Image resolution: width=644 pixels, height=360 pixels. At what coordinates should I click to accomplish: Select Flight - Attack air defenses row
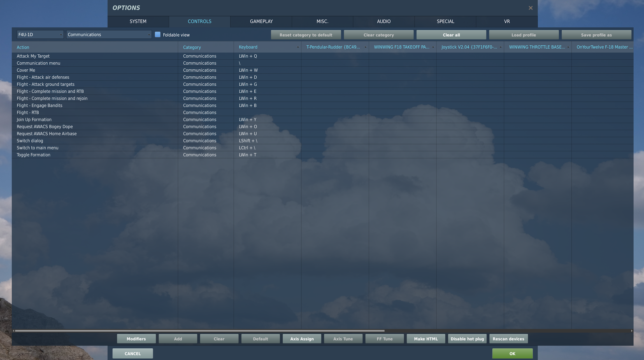322,77
